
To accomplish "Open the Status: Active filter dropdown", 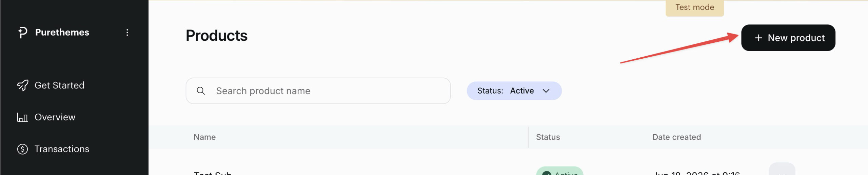I will 514,91.
